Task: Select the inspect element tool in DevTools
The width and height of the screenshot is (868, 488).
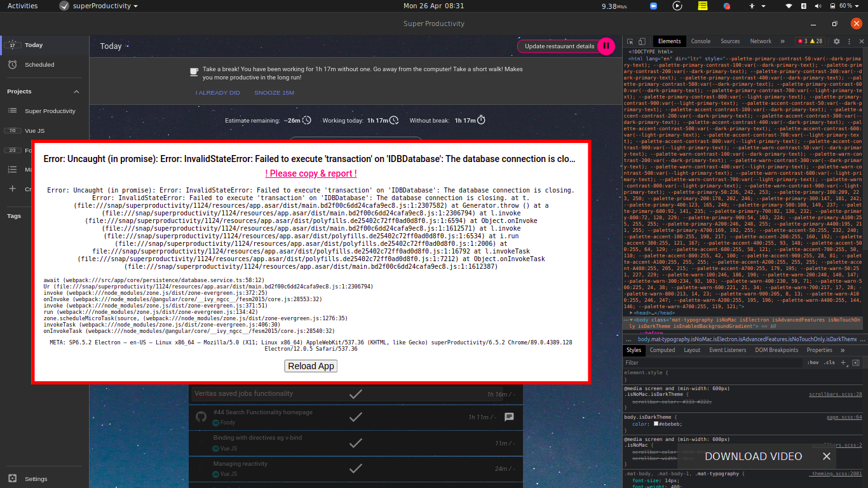Action: click(x=630, y=41)
